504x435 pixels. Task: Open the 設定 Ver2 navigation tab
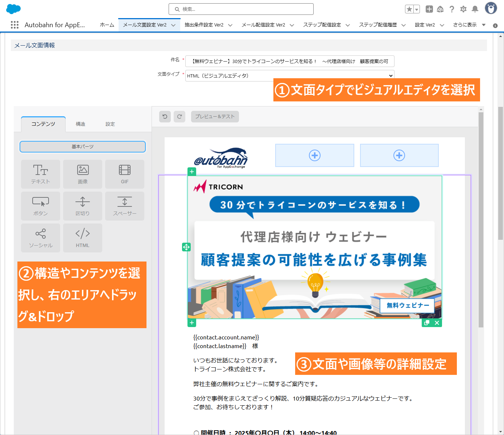click(425, 25)
